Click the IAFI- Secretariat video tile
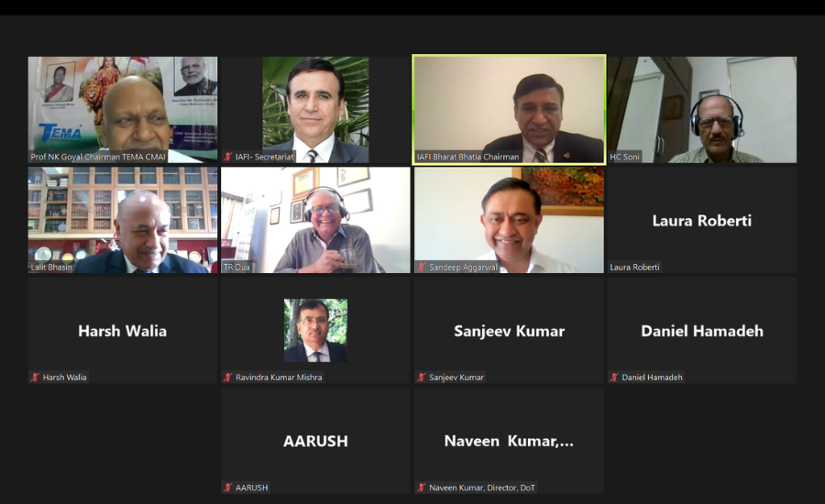Viewport: 825px width, 504px height. pyautogui.click(x=315, y=109)
